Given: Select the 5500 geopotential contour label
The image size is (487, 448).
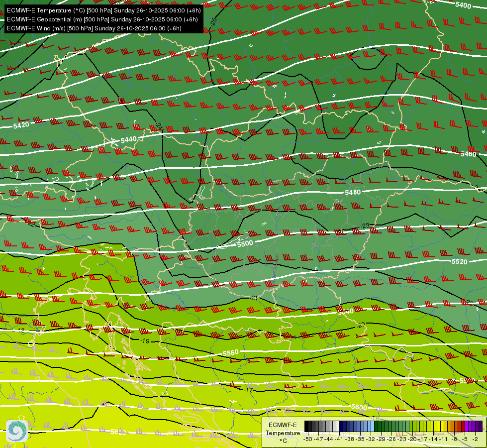Looking at the screenshot, I should click(x=245, y=243).
